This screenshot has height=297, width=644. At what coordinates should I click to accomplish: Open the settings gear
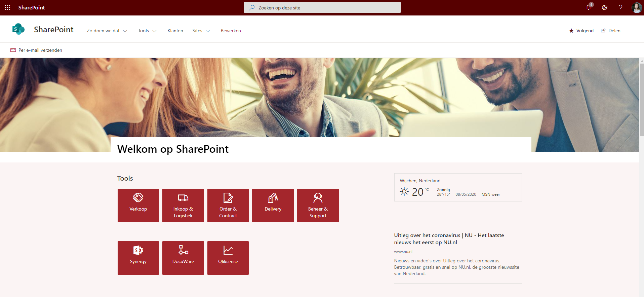point(605,7)
